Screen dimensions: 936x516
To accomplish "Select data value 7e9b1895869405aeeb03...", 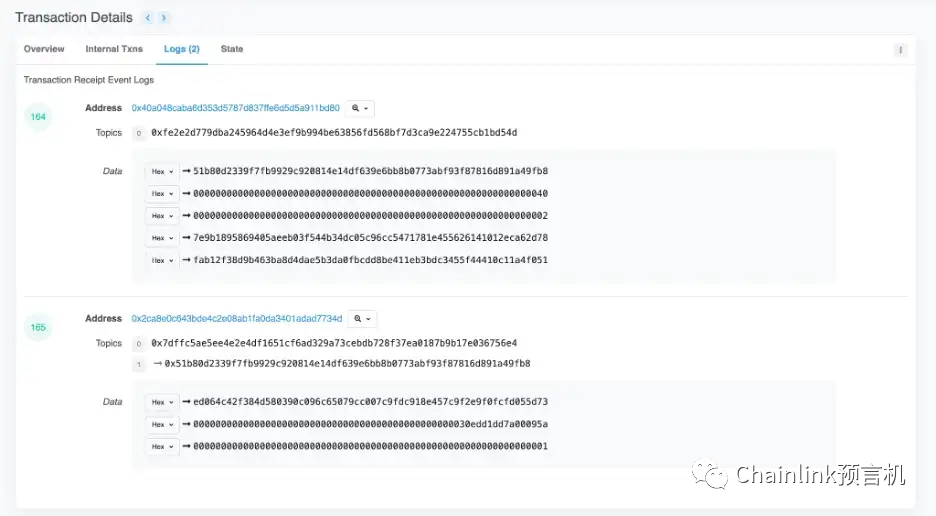I will click(370, 238).
